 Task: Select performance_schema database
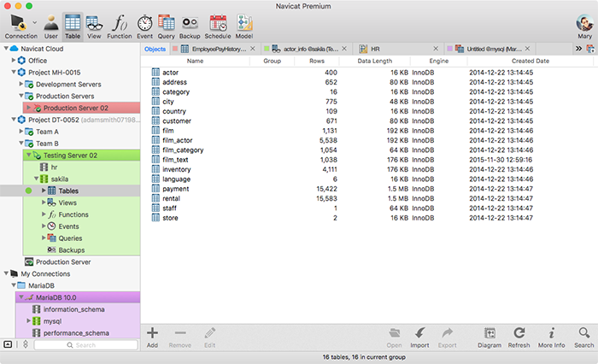[76, 332]
